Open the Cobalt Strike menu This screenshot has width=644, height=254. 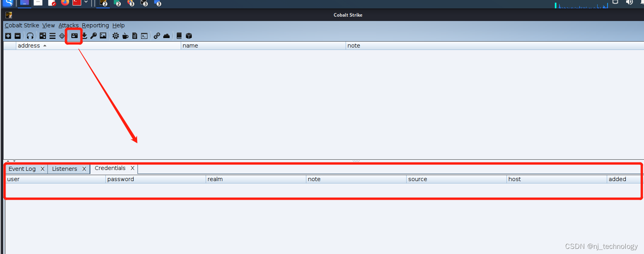22,25
